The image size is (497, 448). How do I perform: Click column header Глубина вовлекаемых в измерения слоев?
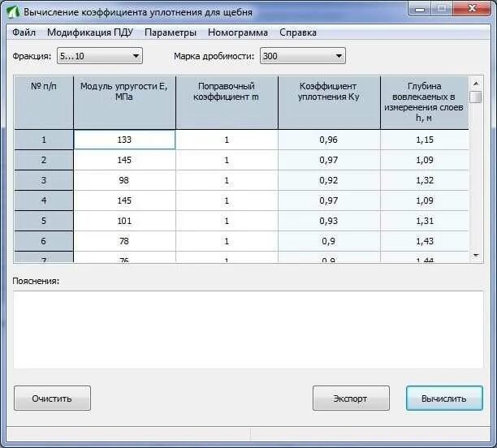pyautogui.click(x=425, y=102)
